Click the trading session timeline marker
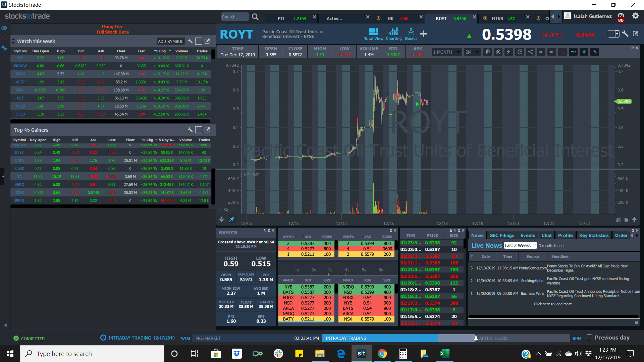The image size is (644, 362). coord(476,338)
